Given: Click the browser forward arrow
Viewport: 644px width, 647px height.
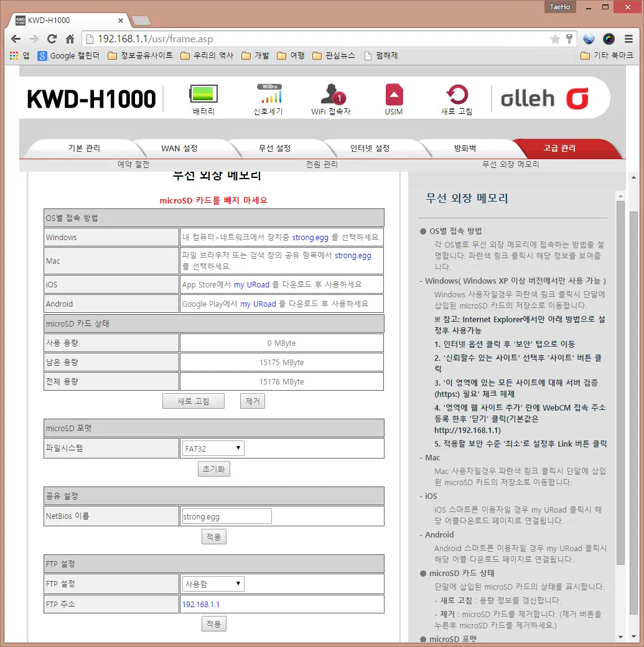Looking at the screenshot, I should (34, 39).
